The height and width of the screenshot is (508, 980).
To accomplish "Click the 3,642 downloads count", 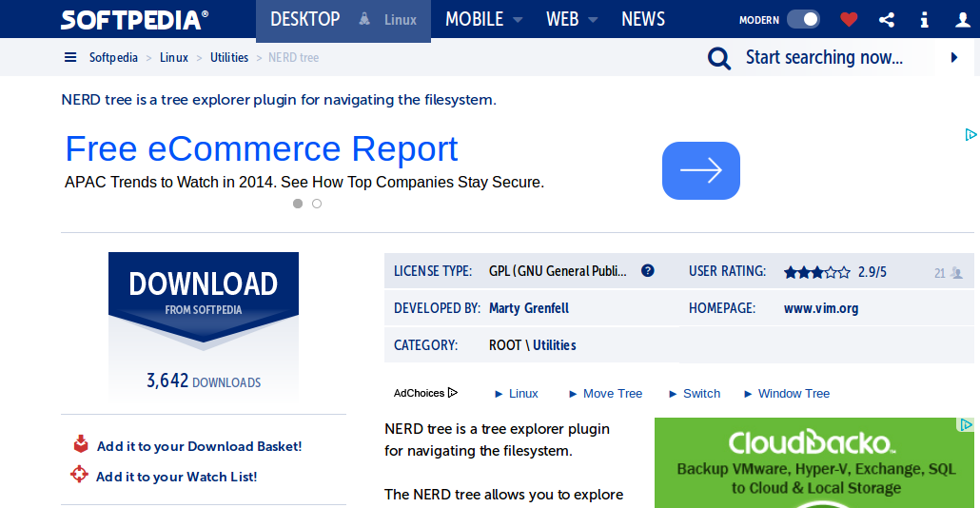I will point(203,381).
